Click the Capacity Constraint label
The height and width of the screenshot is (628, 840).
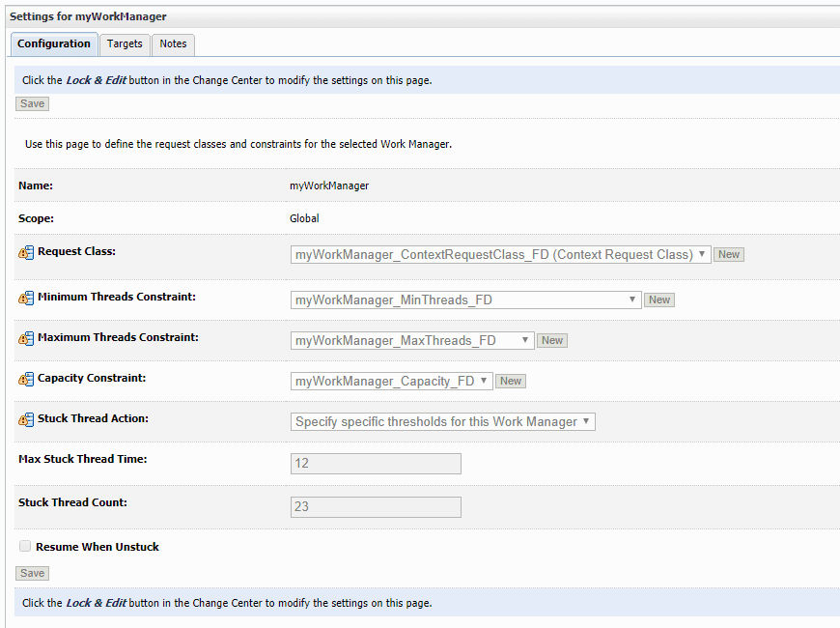92,378
